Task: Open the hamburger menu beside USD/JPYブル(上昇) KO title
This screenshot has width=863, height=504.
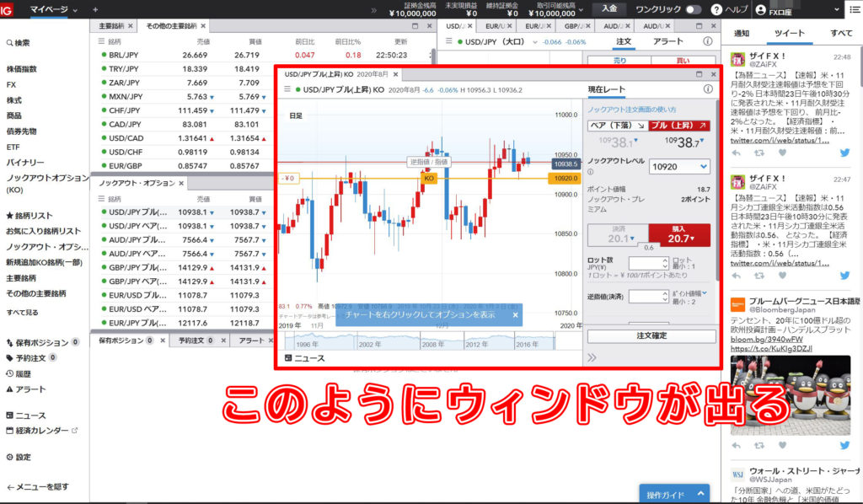Action: pos(287,89)
